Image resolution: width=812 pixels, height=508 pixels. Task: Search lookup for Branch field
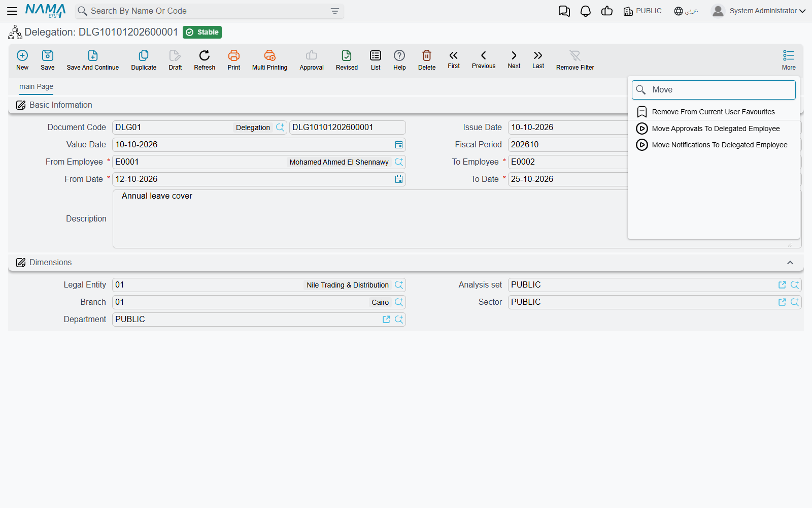pyautogui.click(x=399, y=302)
